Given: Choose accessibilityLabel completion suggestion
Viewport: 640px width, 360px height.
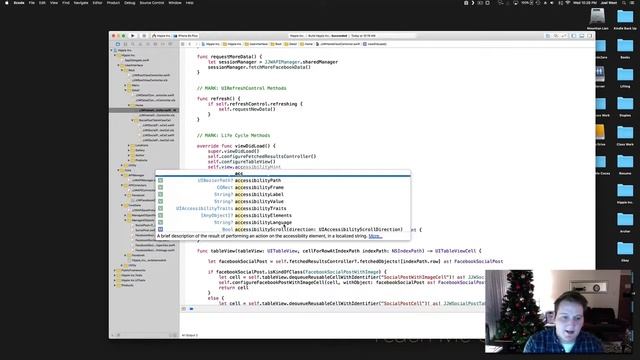Looking at the screenshot, I should [283, 194].
